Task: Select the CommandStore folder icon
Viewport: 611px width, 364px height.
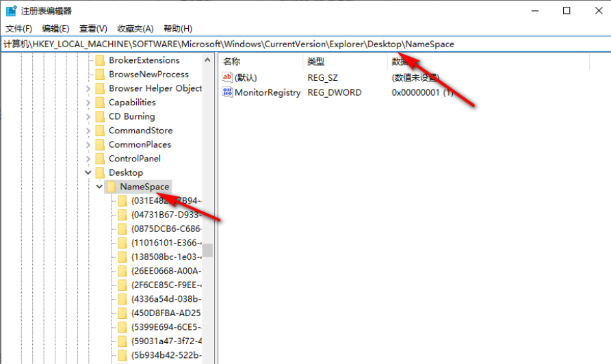Action: pyautogui.click(x=100, y=131)
